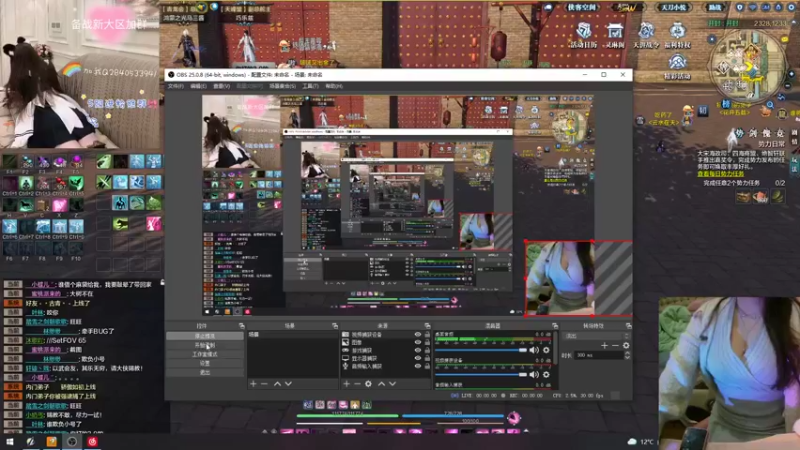Screen dimensions: 800x450
Task: Open 文件(F) menu in OBS
Action: click(176, 86)
